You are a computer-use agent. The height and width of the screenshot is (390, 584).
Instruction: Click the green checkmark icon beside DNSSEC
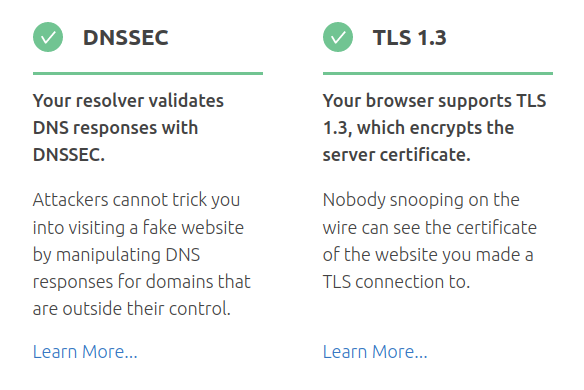(x=48, y=37)
